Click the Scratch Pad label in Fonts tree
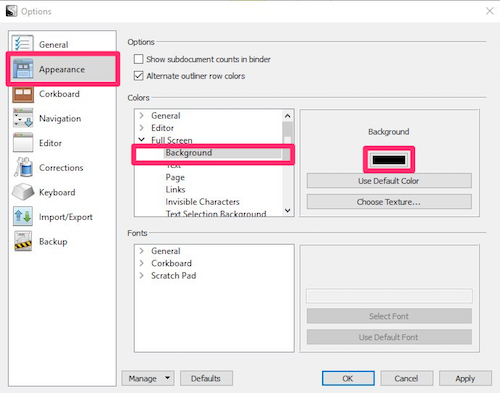The width and height of the screenshot is (500, 393). [x=173, y=275]
